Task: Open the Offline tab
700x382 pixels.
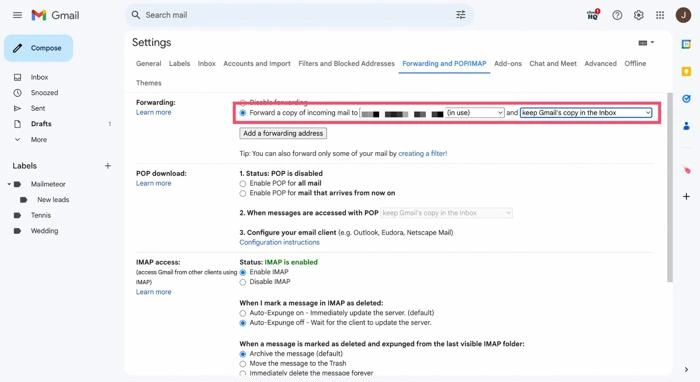Action: pos(635,63)
